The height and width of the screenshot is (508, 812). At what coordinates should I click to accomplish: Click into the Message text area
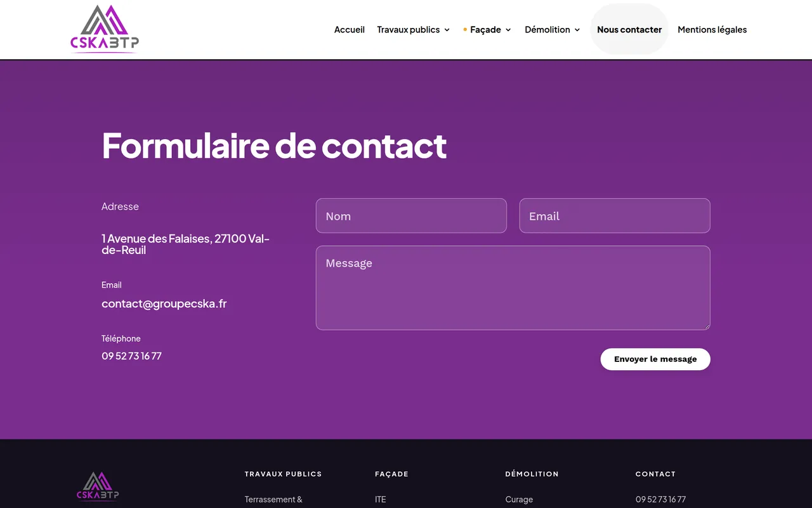point(513,288)
